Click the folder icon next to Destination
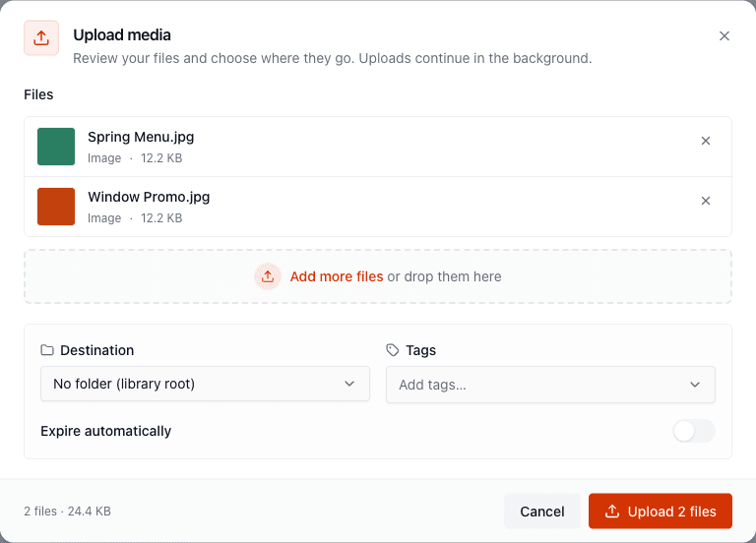Image resolution: width=756 pixels, height=543 pixels. (47, 350)
